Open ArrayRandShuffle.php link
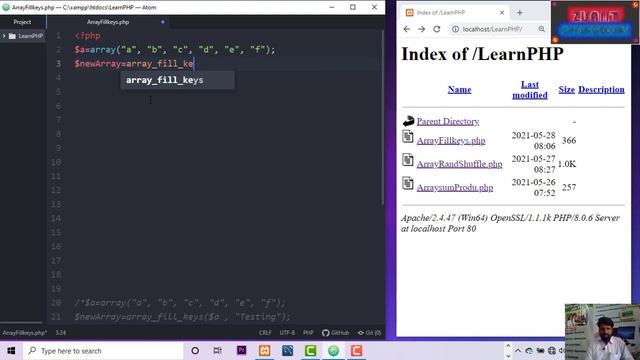Image resolution: width=640 pixels, height=360 pixels. [459, 164]
